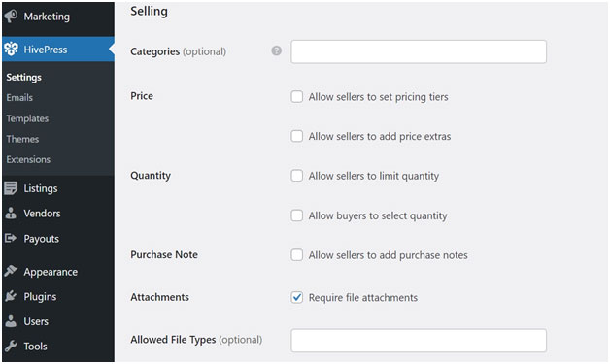The height and width of the screenshot is (364, 610).
Task: Click the HivePress logo icon
Action: tap(11, 49)
